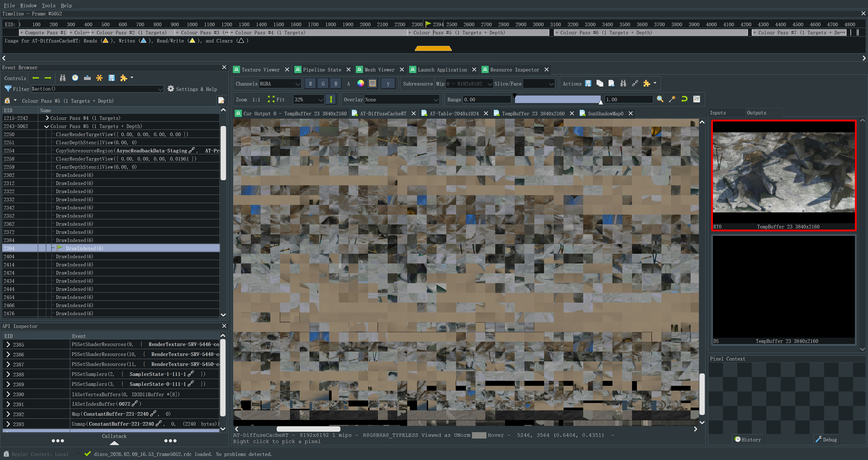The width and height of the screenshot is (868, 460).
Task: Click the histogram graph icon
Action: (696, 99)
